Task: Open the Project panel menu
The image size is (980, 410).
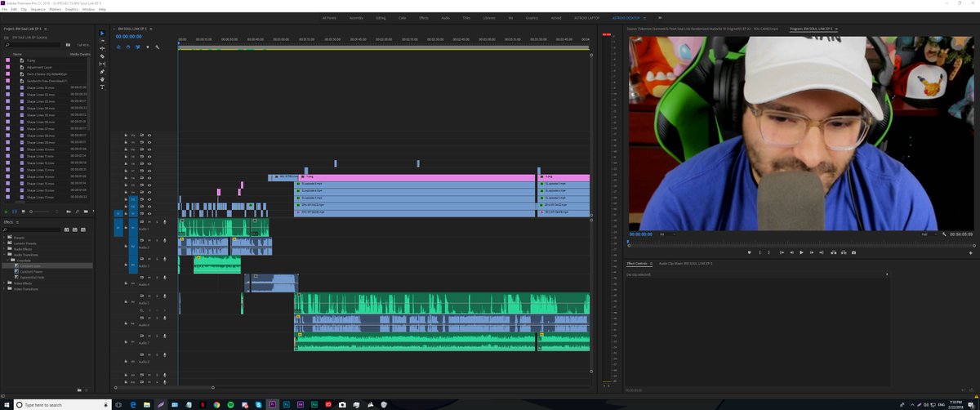Action: [x=47, y=29]
